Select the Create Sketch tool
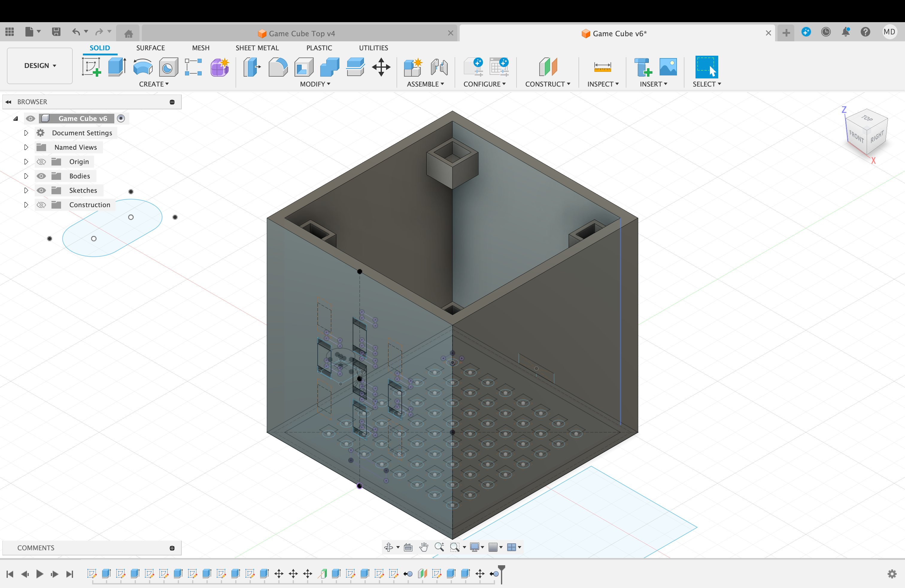 pyautogui.click(x=91, y=67)
